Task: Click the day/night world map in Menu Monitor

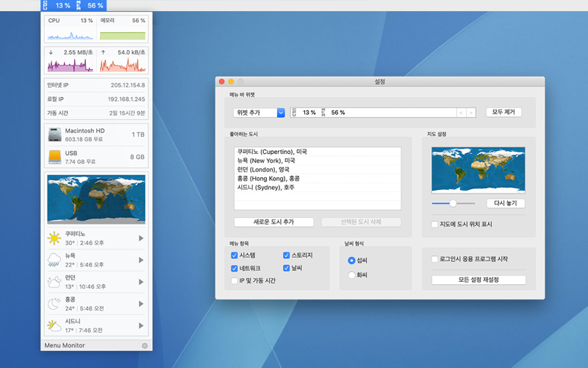Action: pos(96,199)
